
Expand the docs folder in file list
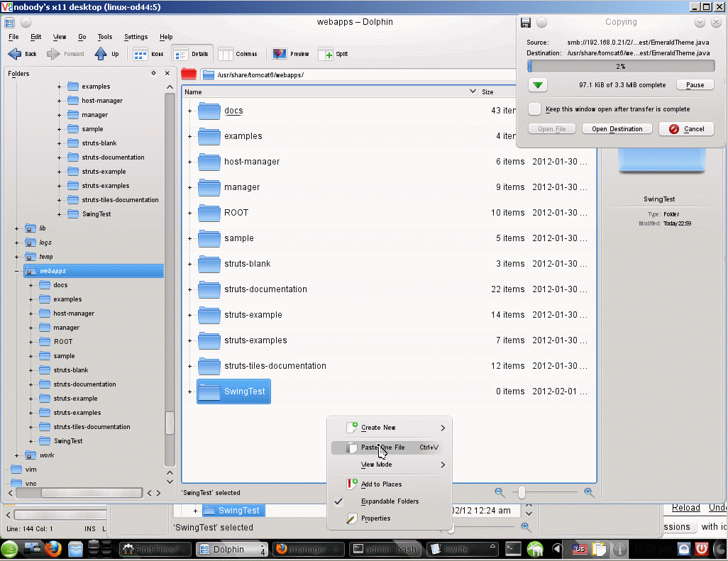[x=190, y=111]
